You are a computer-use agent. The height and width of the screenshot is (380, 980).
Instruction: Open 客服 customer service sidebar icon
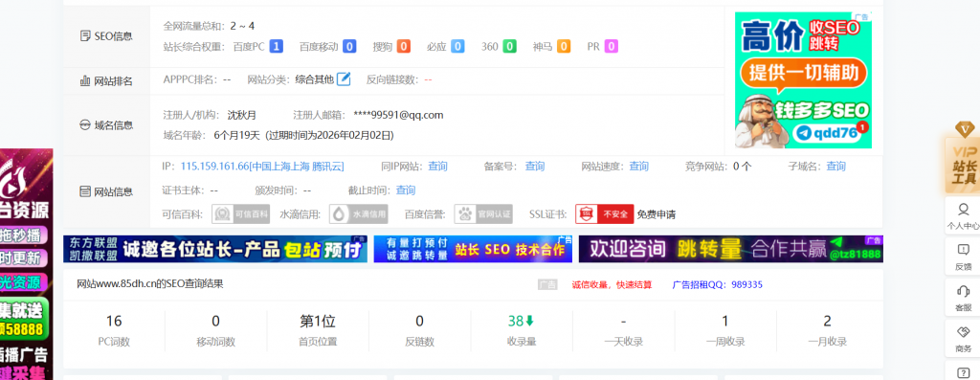(963, 298)
